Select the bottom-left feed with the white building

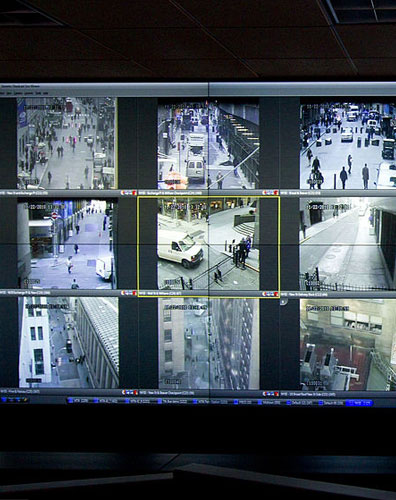coord(68,343)
